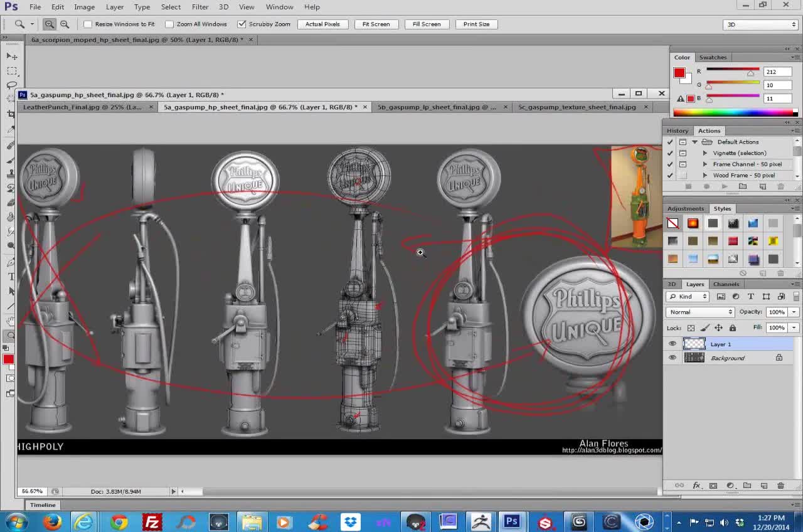Select the Move tool
Viewport: 803px width, 532px height.
pos(12,56)
